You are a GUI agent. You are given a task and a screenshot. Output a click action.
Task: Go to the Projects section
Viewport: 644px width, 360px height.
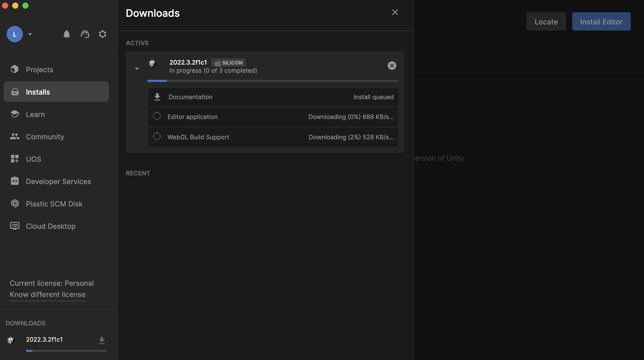pyautogui.click(x=56, y=69)
